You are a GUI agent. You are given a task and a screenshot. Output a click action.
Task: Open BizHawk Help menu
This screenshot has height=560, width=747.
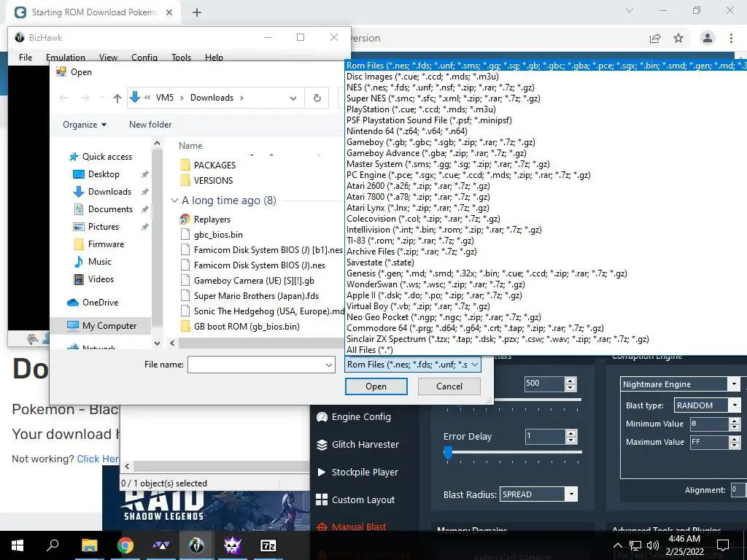click(214, 57)
